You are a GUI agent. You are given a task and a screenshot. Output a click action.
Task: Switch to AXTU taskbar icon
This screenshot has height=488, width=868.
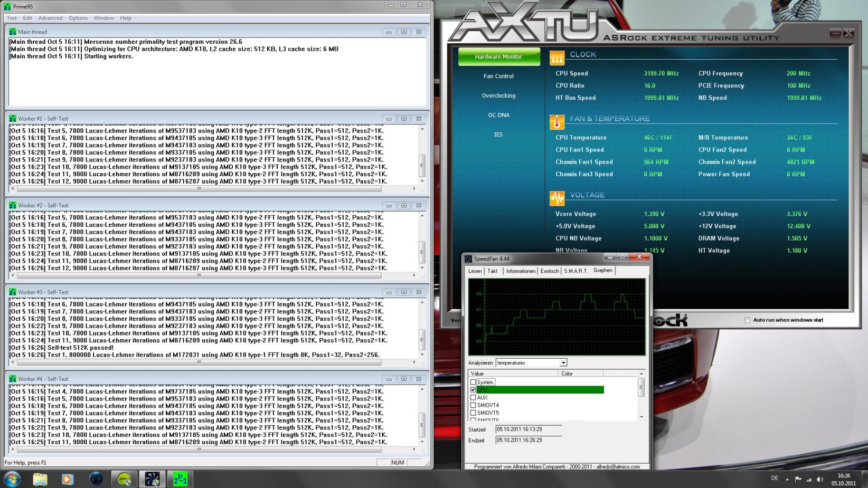124,479
